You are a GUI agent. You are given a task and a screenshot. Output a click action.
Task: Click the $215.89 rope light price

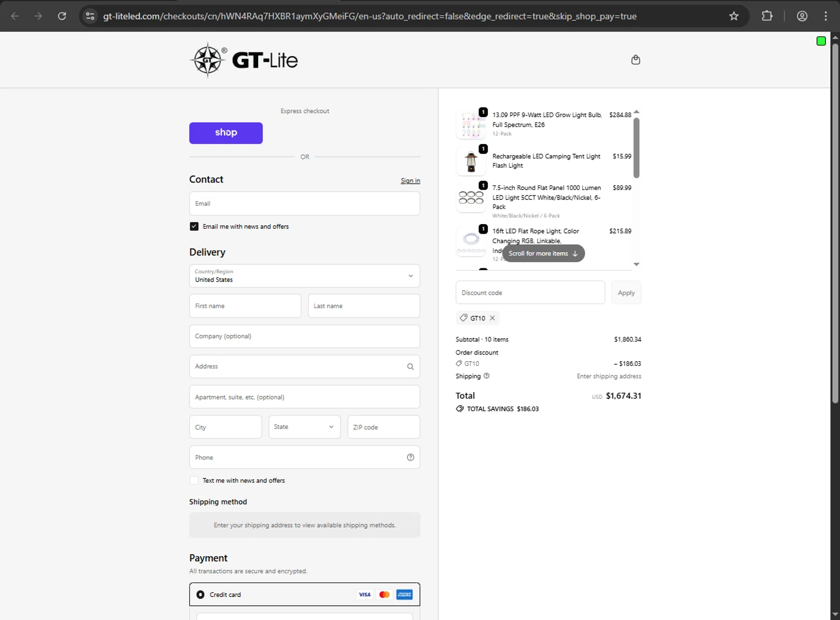tap(620, 231)
